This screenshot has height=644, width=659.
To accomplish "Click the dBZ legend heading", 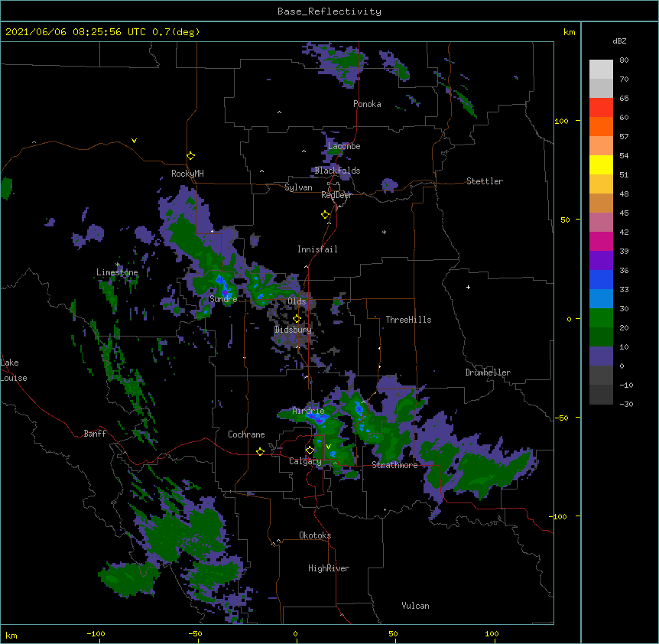I will (x=619, y=41).
